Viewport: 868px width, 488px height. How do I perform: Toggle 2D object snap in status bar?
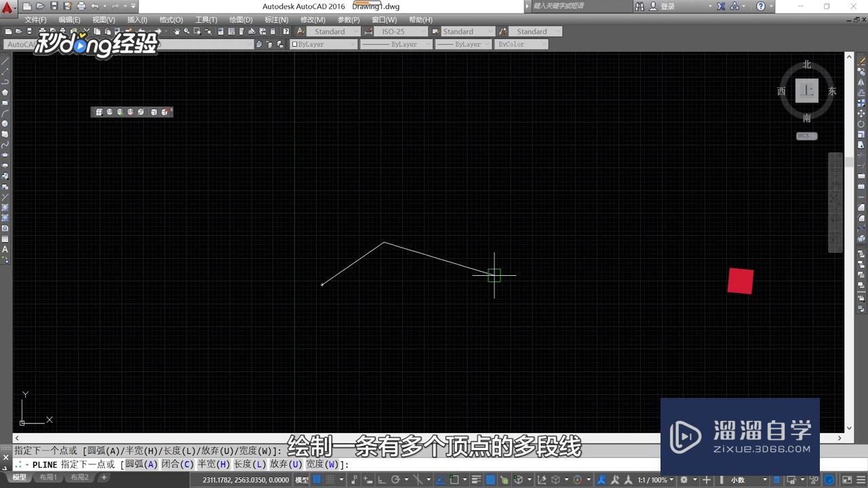click(x=454, y=480)
